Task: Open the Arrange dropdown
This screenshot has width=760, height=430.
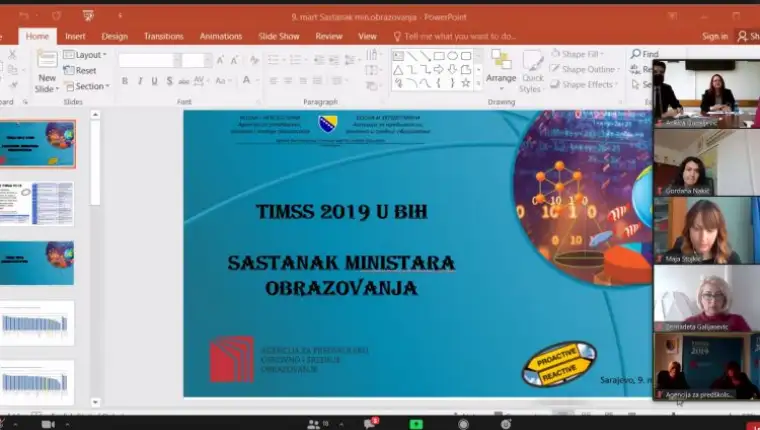Action: (x=501, y=71)
